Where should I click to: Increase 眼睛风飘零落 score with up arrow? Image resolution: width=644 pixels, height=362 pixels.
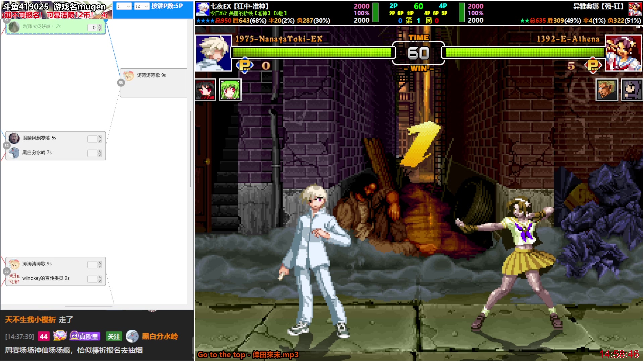tap(100, 137)
